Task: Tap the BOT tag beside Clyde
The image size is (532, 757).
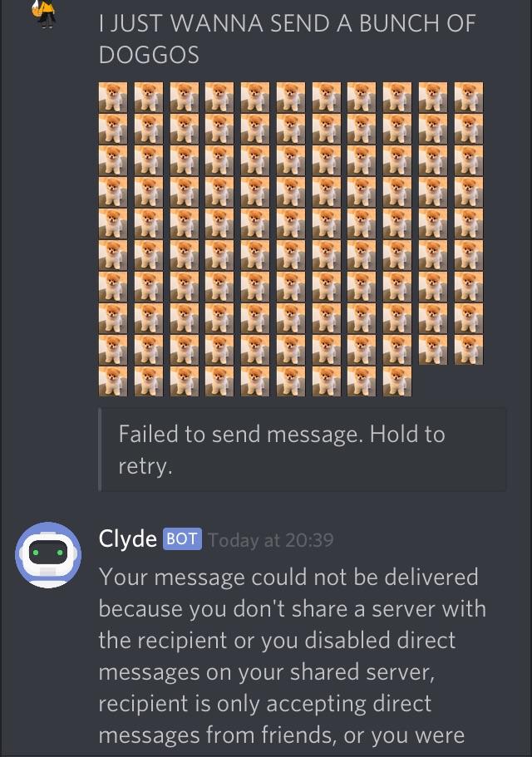Action: (x=182, y=538)
